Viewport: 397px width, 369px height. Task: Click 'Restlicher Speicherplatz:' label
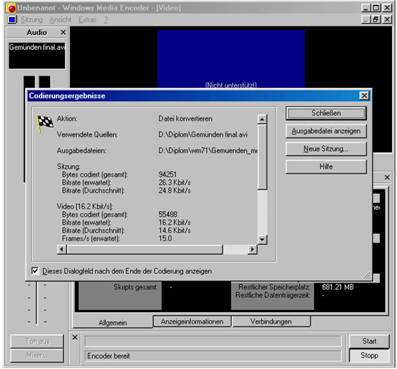click(x=274, y=287)
